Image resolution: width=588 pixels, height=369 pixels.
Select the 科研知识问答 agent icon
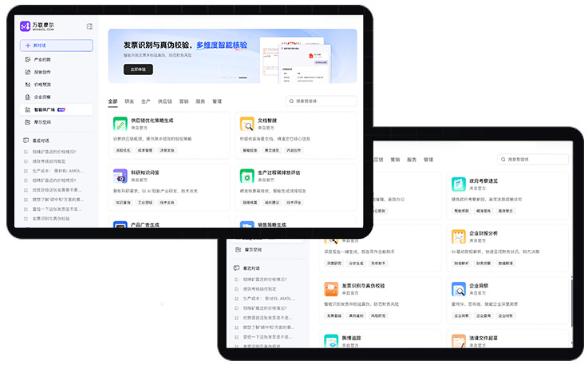click(120, 176)
